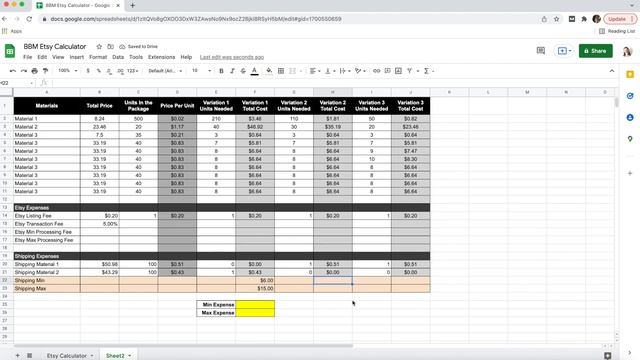
Task: Open the Present to meeting button
Action: click(x=564, y=51)
